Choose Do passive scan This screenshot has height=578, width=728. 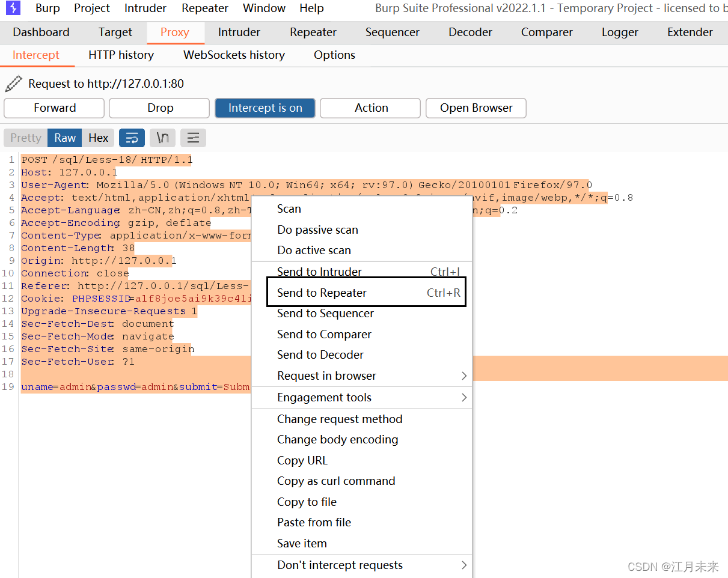(x=362, y=230)
